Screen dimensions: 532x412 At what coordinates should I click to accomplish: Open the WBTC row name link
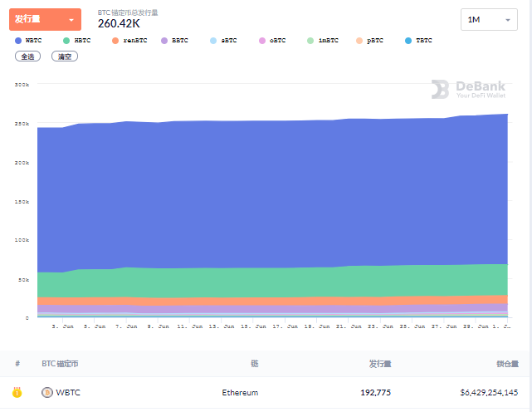(x=69, y=392)
